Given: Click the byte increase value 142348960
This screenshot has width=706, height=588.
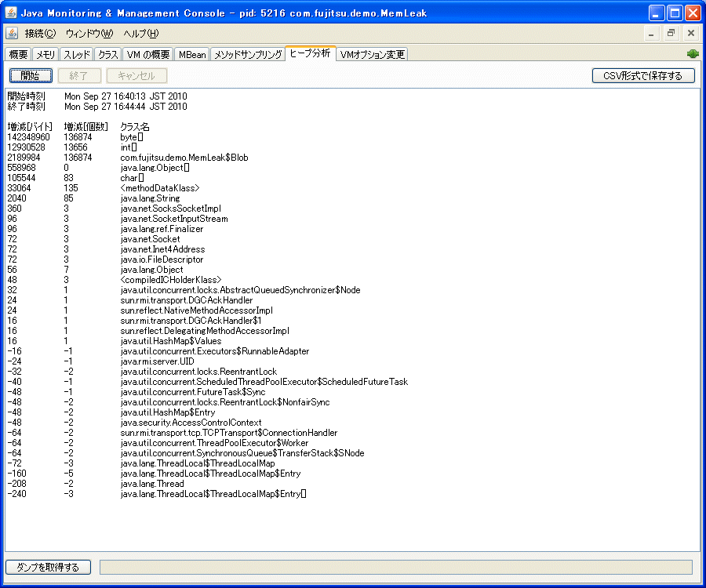Looking at the screenshot, I should [29, 137].
